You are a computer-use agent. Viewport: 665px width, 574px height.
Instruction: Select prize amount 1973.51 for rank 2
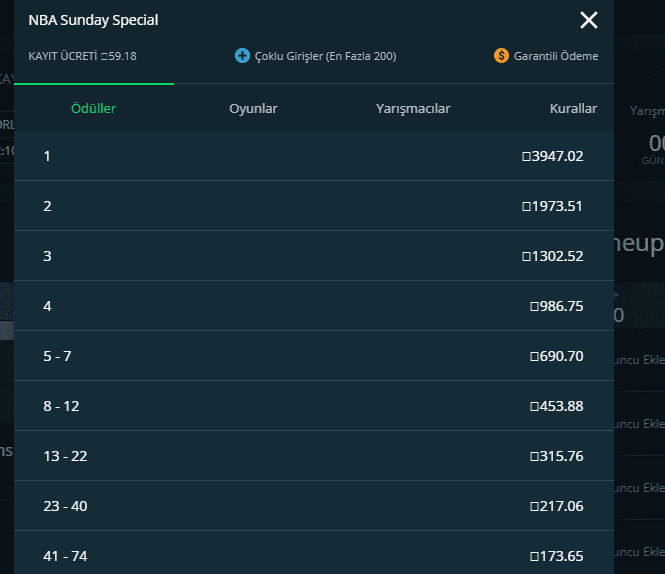(x=552, y=206)
